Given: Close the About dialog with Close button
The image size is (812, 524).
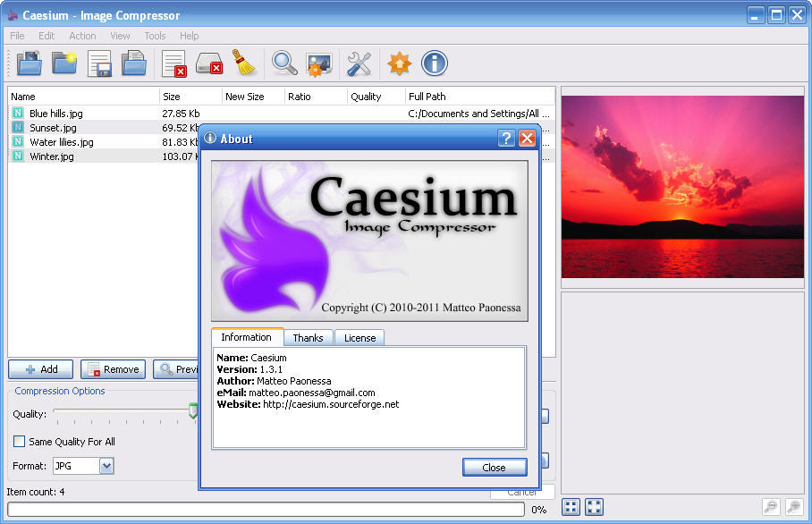Looking at the screenshot, I should point(495,467).
